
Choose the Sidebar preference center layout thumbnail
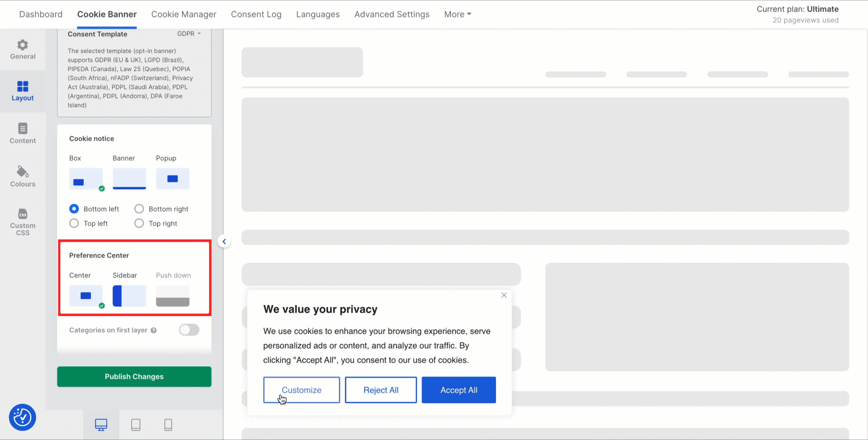tap(129, 296)
